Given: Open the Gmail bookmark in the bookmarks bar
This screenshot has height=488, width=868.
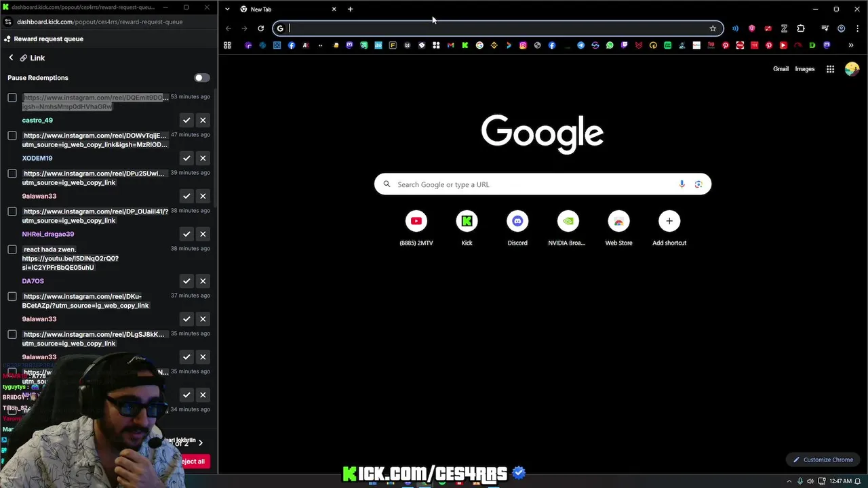Looking at the screenshot, I should click(451, 45).
